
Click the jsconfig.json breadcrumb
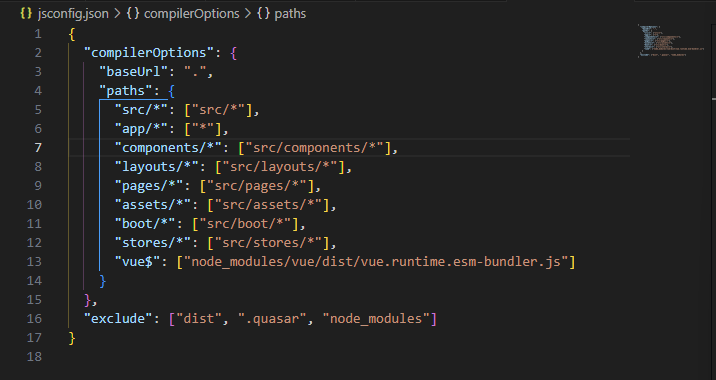point(73,14)
